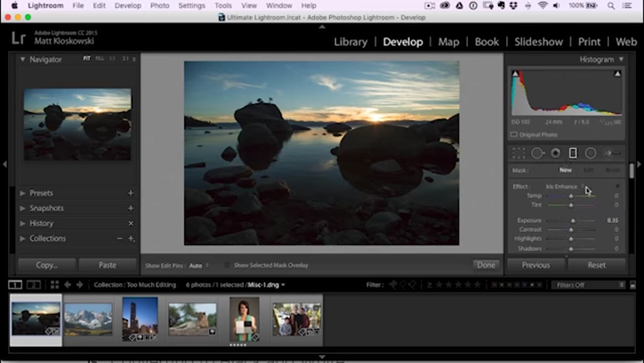This screenshot has height=363, width=644.
Task: Adjust the Contrast slider handle
Action: (571, 230)
